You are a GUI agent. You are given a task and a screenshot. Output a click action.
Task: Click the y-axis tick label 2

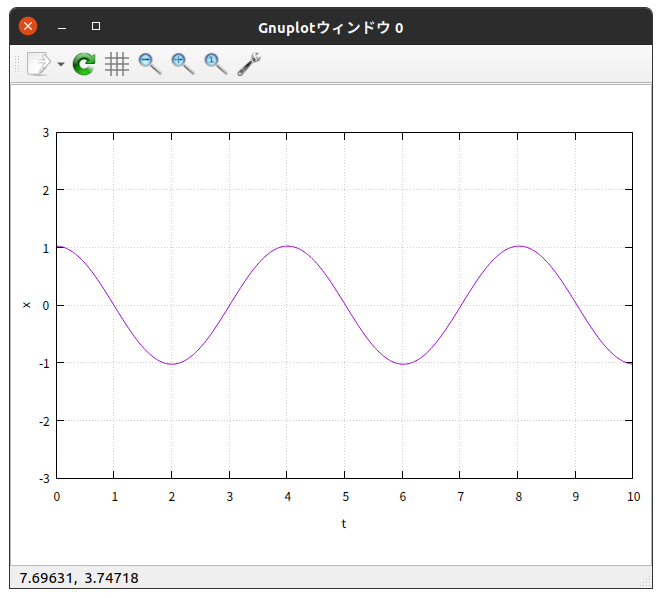click(46, 190)
